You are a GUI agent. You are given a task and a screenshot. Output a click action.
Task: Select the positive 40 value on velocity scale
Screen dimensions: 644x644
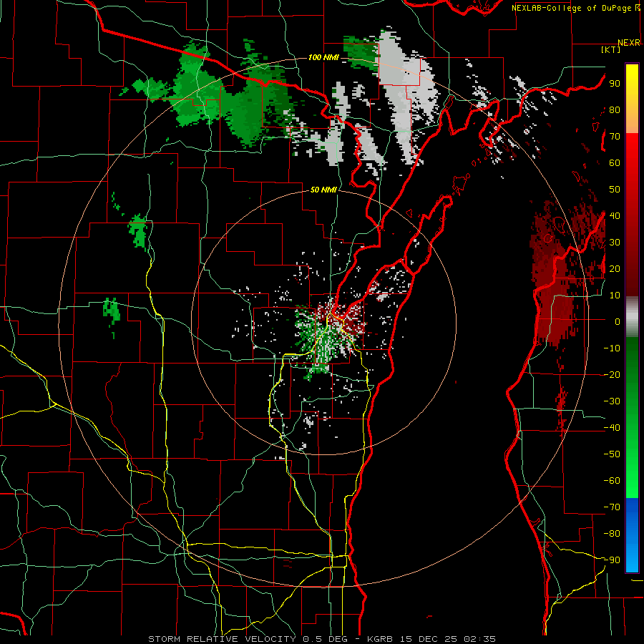click(615, 215)
